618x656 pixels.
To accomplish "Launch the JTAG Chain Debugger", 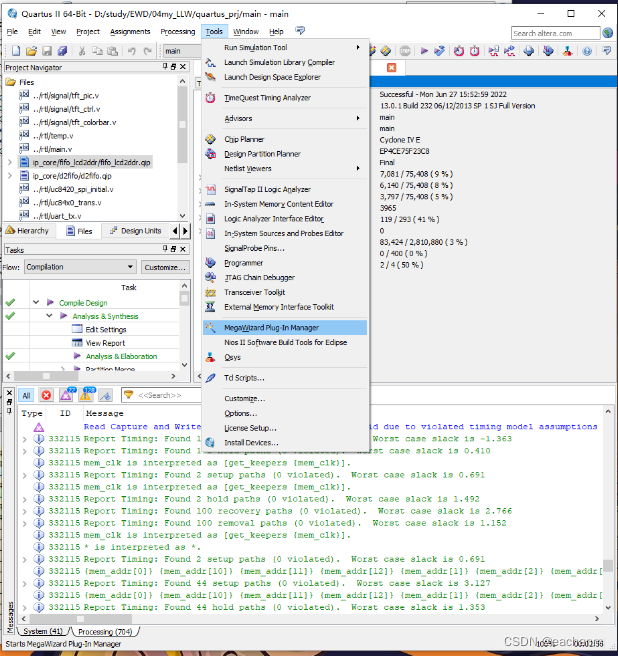I will [258, 277].
